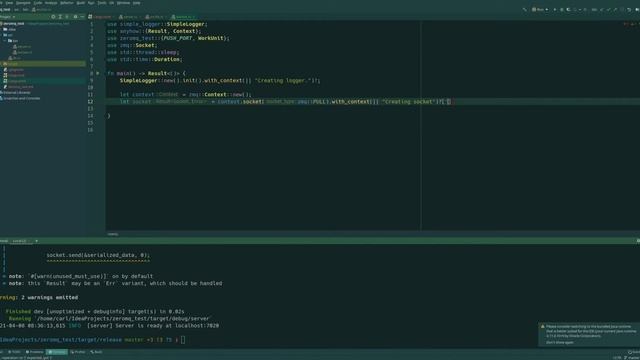This screenshot has width=640, height=360.
Task: Click the Git update project icon
Action: click(602, 9)
